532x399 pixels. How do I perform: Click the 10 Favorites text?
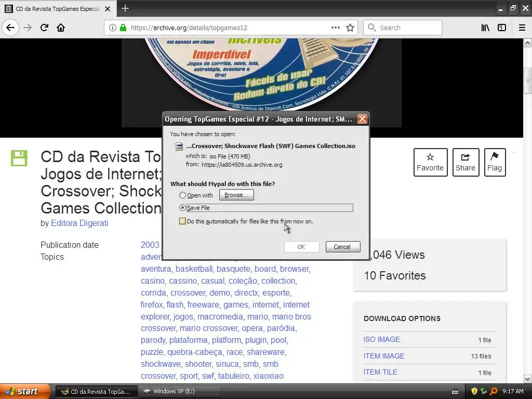(x=395, y=275)
